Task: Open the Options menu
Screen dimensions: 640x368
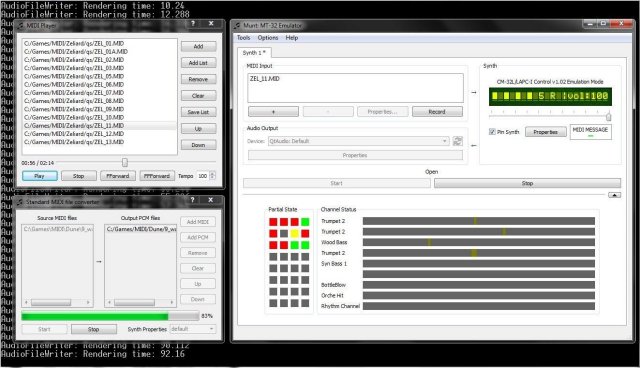Action: coord(268,38)
